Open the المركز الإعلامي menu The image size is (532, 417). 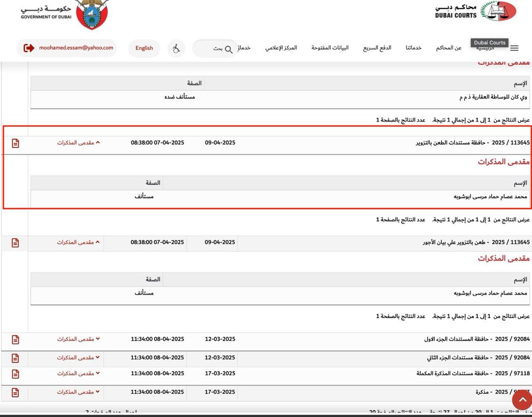[281, 47]
